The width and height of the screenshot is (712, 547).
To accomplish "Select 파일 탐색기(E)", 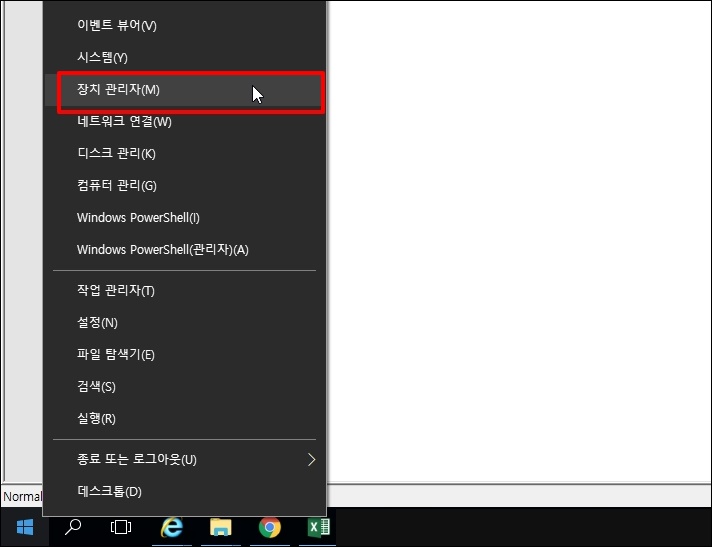I will click(x=185, y=355).
